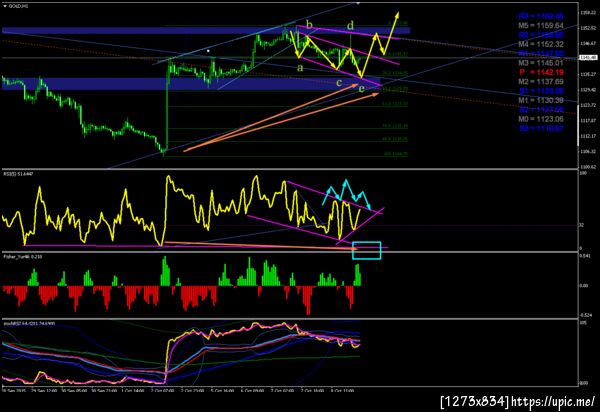The width and height of the screenshot is (600, 412).
Task: Select the cyan rectangle object in the RSI panel
Action: (367, 250)
